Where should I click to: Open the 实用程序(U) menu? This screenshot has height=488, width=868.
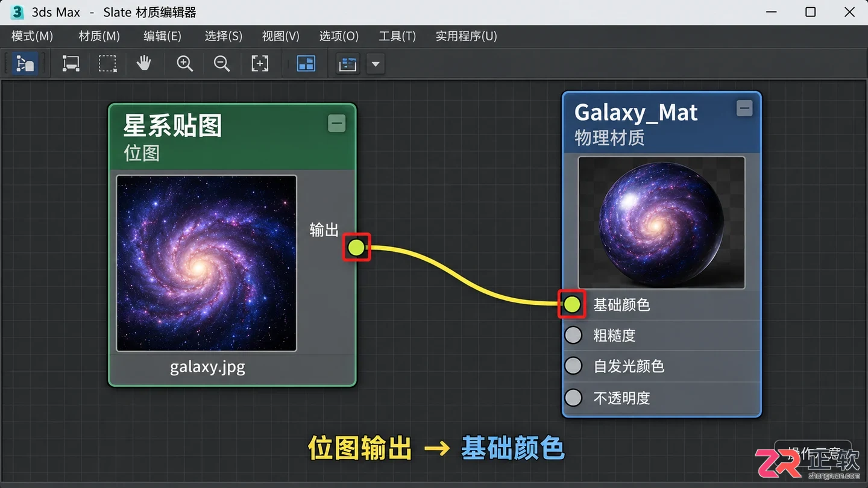click(467, 36)
